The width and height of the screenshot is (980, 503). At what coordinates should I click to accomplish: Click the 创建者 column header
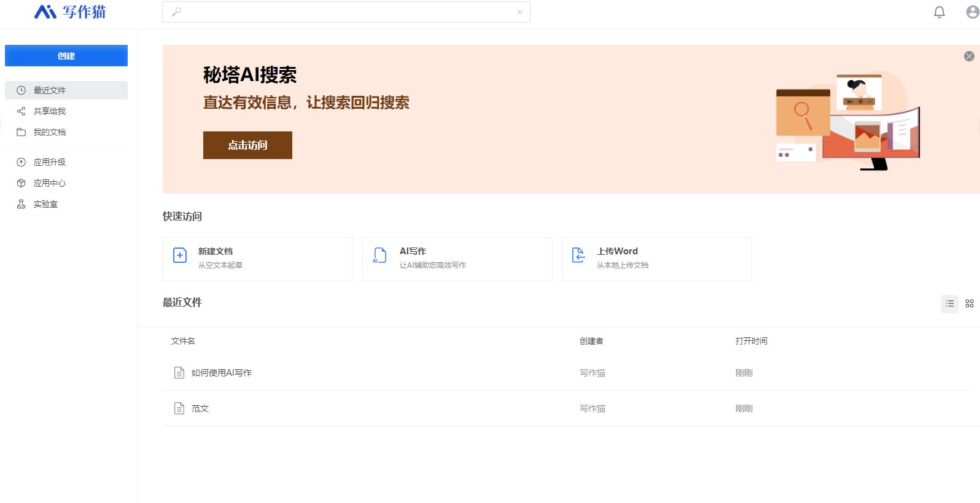click(591, 341)
